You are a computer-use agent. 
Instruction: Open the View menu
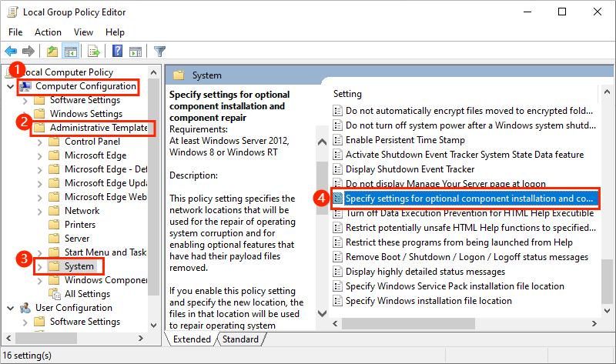(84, 32)
